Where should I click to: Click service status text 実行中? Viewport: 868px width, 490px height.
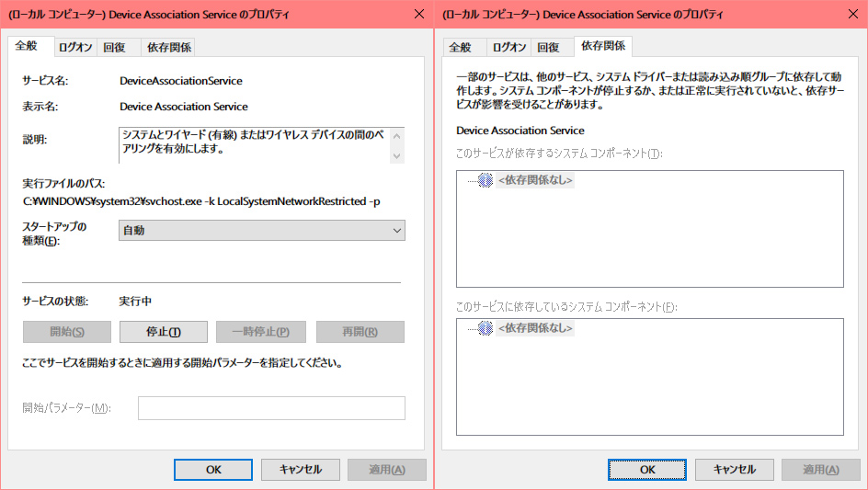click(135, 302)
